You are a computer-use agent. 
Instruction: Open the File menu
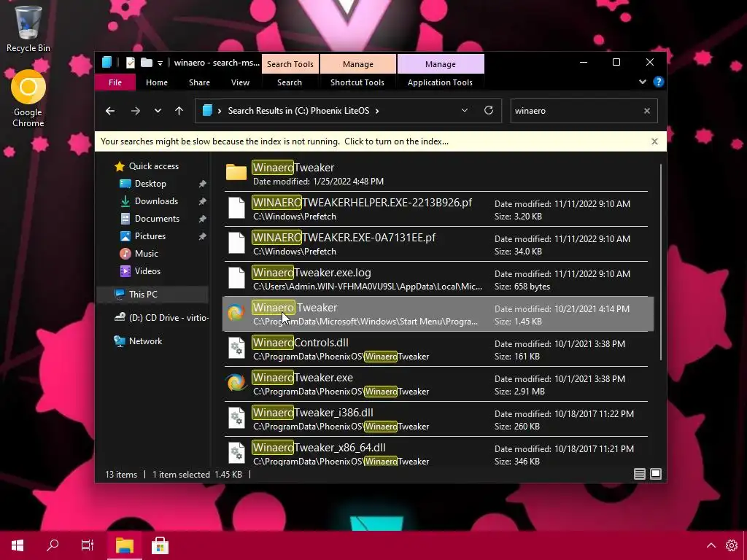(x=115, y=82)
